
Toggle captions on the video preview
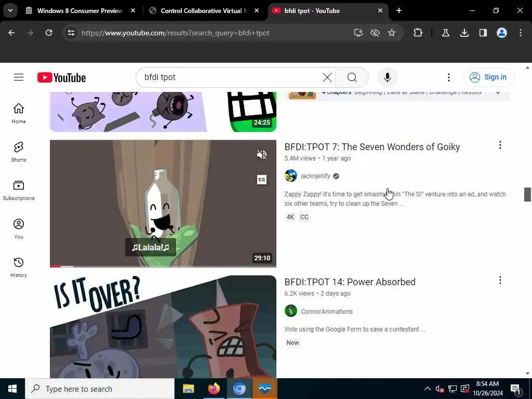tap(262, 179)
